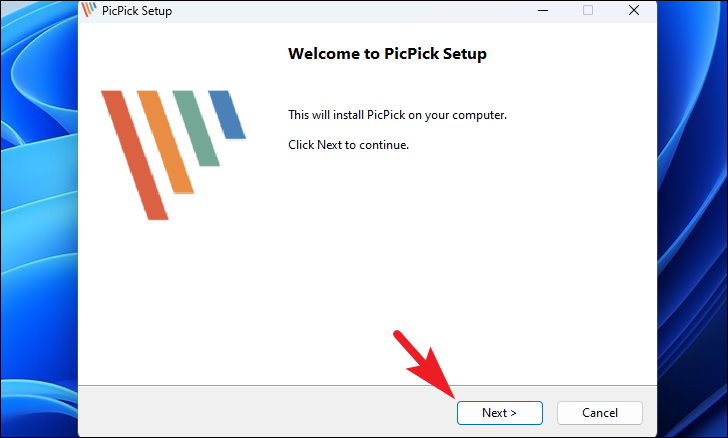The width and height of the screenshot is (728, 438).
Task: Click the desktop wallpaper left of the installer
Action: click(x=38, y=220)
